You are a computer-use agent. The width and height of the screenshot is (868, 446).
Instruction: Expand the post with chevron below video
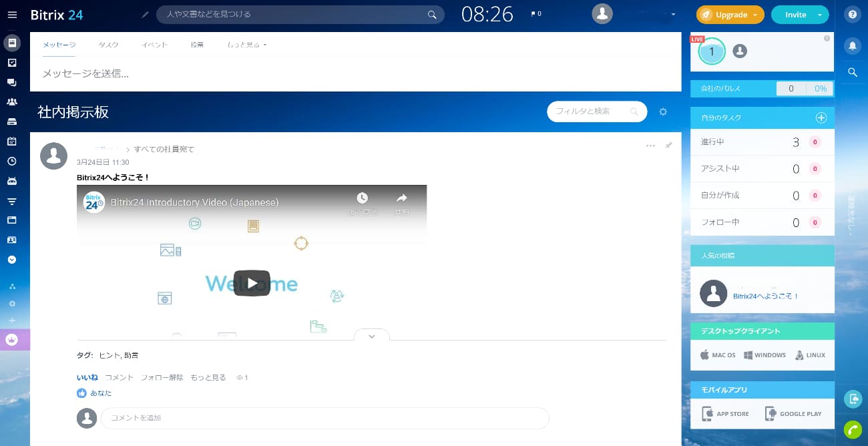click(x=372, y=336)
